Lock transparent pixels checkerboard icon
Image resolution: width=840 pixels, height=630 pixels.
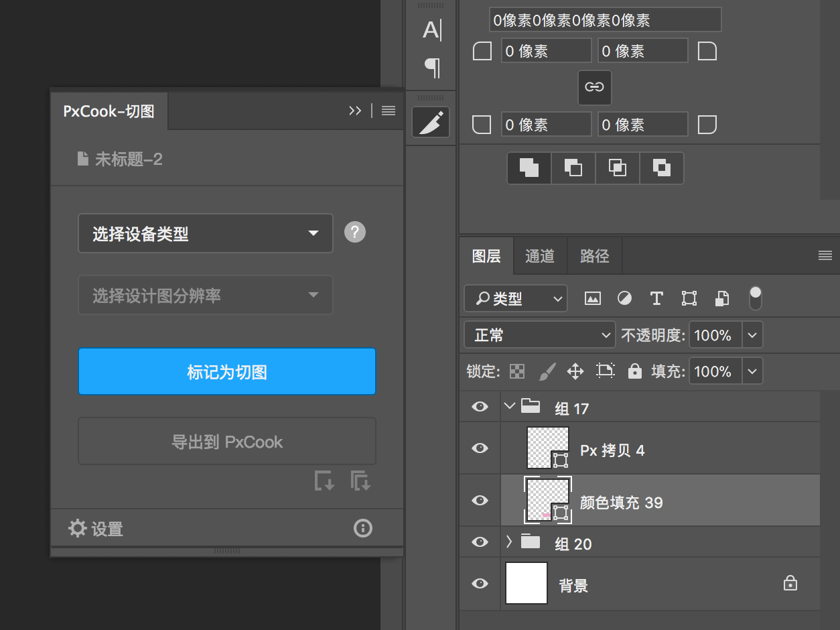point(517,371)
